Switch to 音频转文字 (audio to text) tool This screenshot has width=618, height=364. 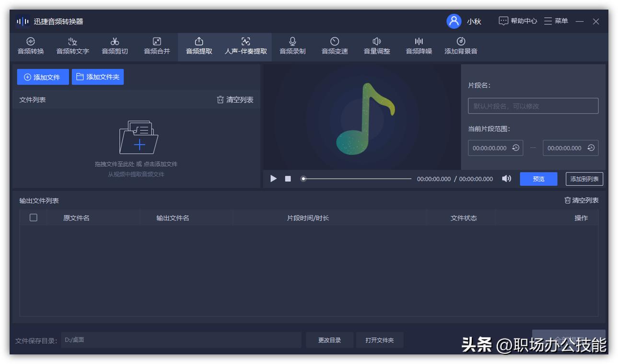tap(72, 46)
